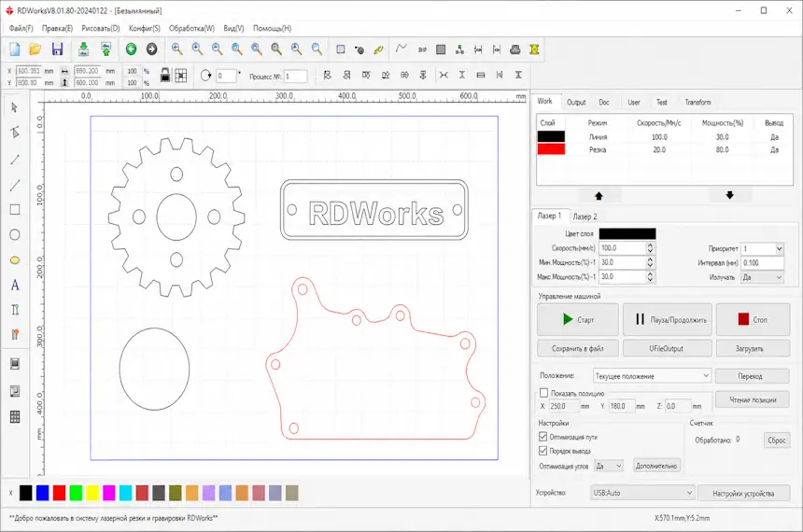Uncheck Оптимизация пути checkbox

coord(543,437)
